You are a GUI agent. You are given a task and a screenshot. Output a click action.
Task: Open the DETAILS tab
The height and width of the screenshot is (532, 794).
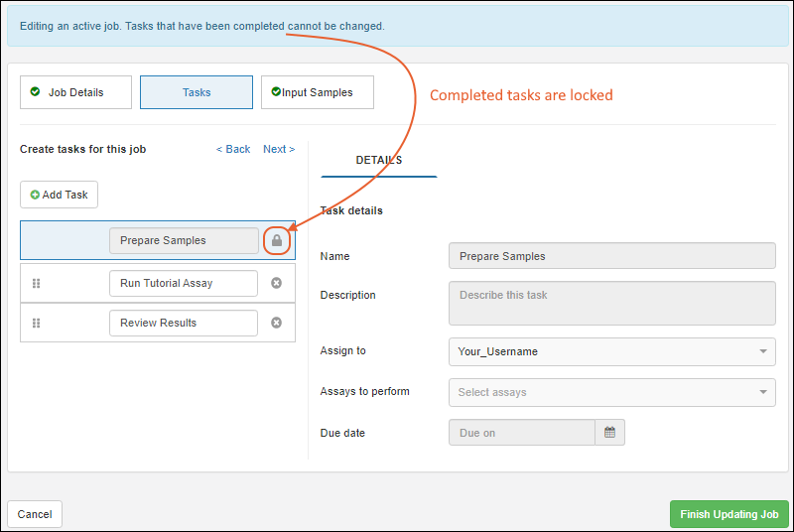click(x=379, y=160)
